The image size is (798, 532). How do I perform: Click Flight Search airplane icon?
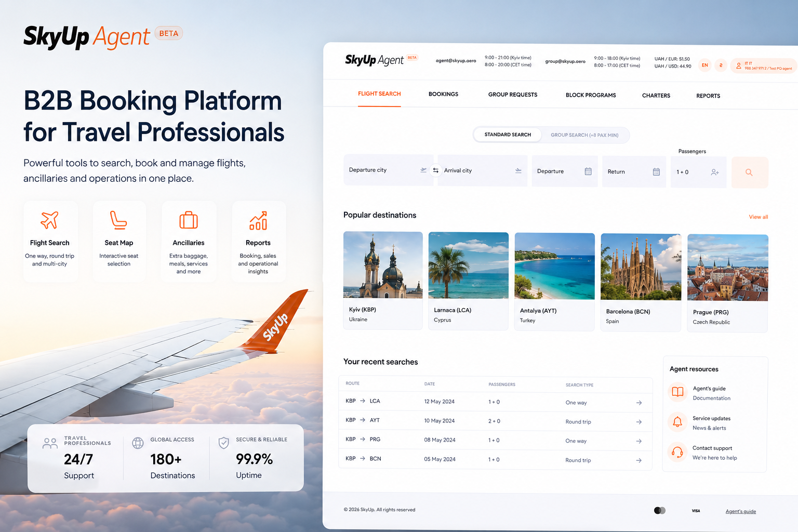point(50,220)
